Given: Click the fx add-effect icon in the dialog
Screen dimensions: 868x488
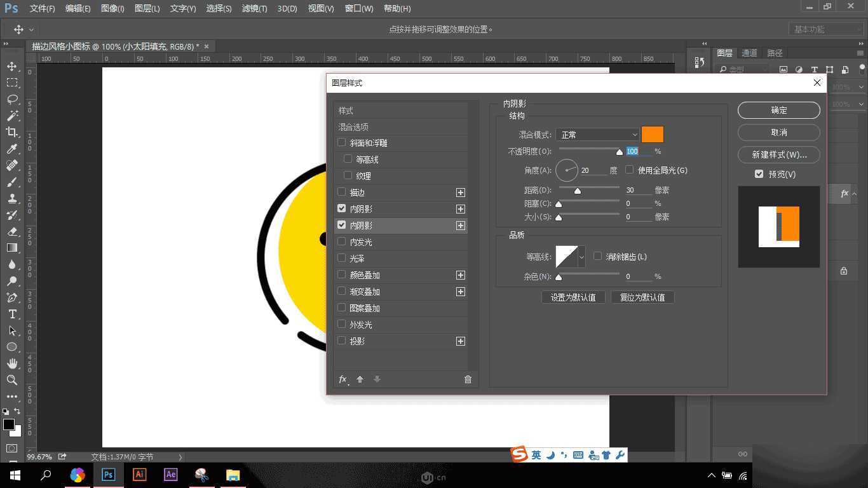Looking at the screenshot, I should 342,379.
